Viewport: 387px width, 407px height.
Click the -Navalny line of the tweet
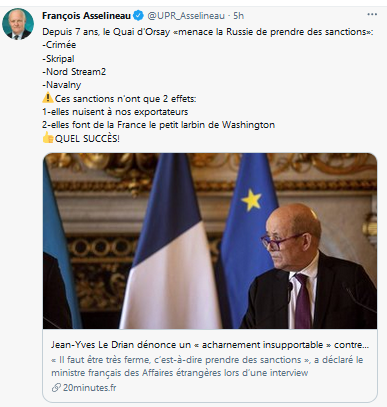click(x=62, y=85)
